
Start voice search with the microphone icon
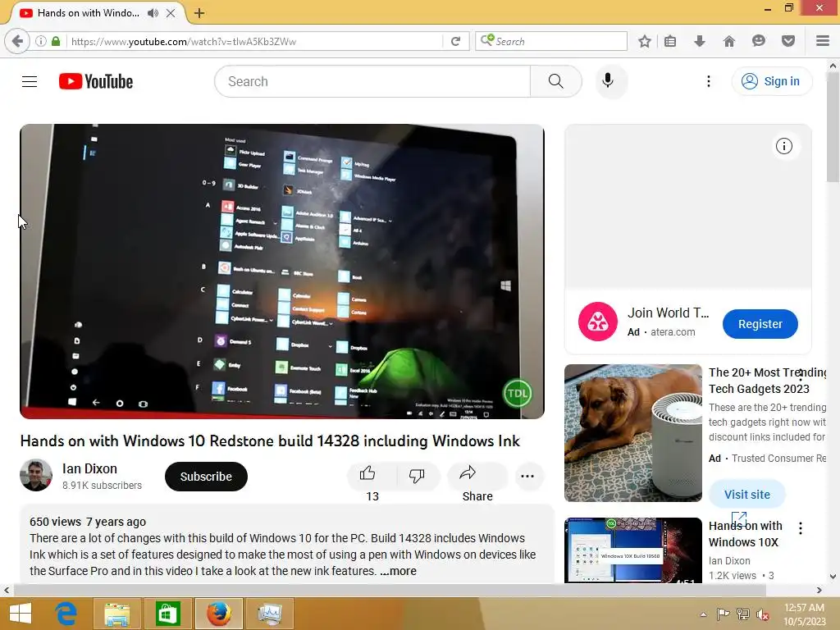click(x=608, y=81)
